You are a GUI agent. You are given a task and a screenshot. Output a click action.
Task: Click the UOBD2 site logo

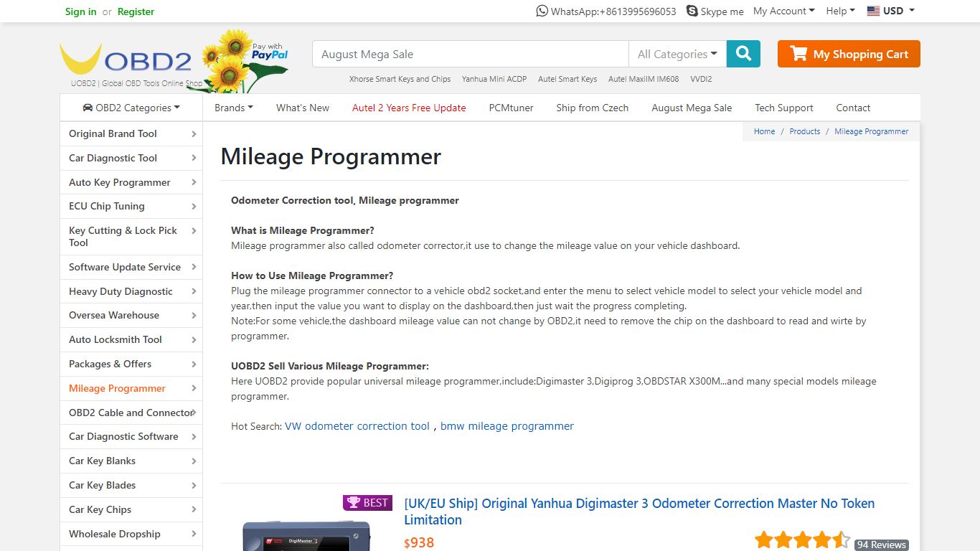pos(131,65)
